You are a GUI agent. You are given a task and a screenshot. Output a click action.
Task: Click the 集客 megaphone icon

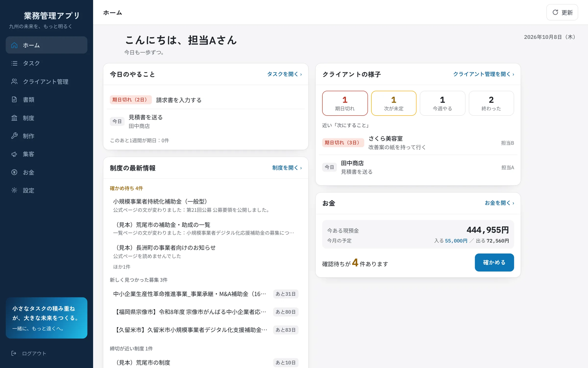tap(14, 154)
